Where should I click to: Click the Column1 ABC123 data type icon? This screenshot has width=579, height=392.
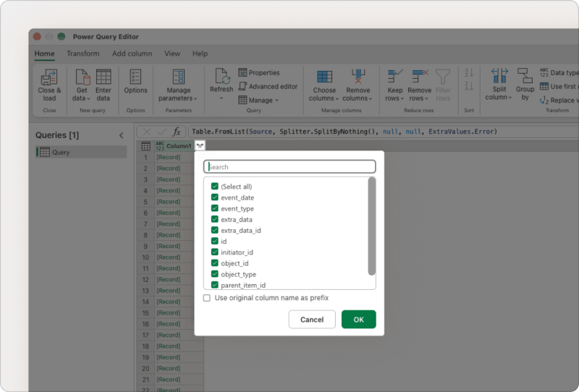tap(160, 146)
